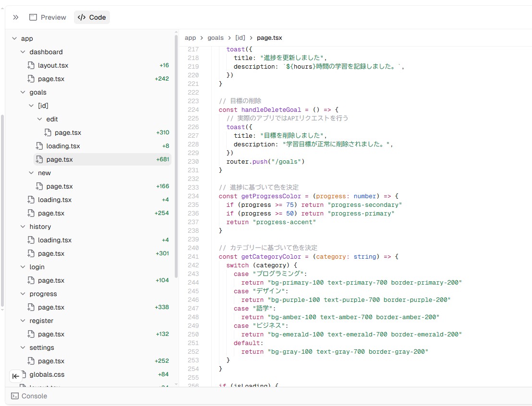Click the file tree vertical scrollbar
Image resolution: width=532 pixels, height=406 pixels.
pos(176,158)
